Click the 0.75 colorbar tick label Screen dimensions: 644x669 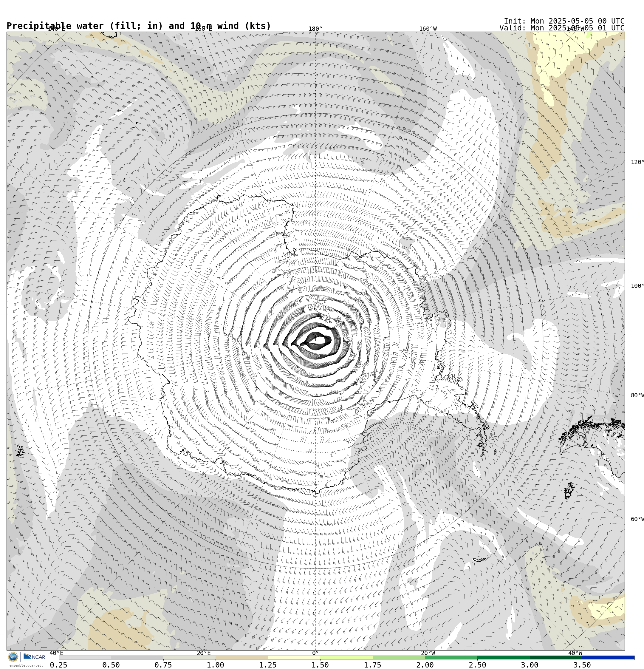click(x=163, y=665)
